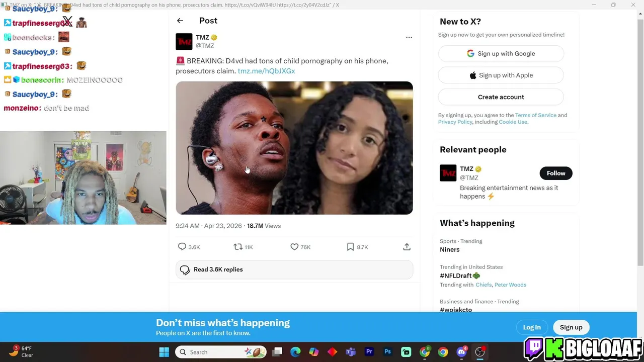Click the post timestamp 9:24 AM Apr 23, 2026
644x362 pixels.
coord(209,226)
